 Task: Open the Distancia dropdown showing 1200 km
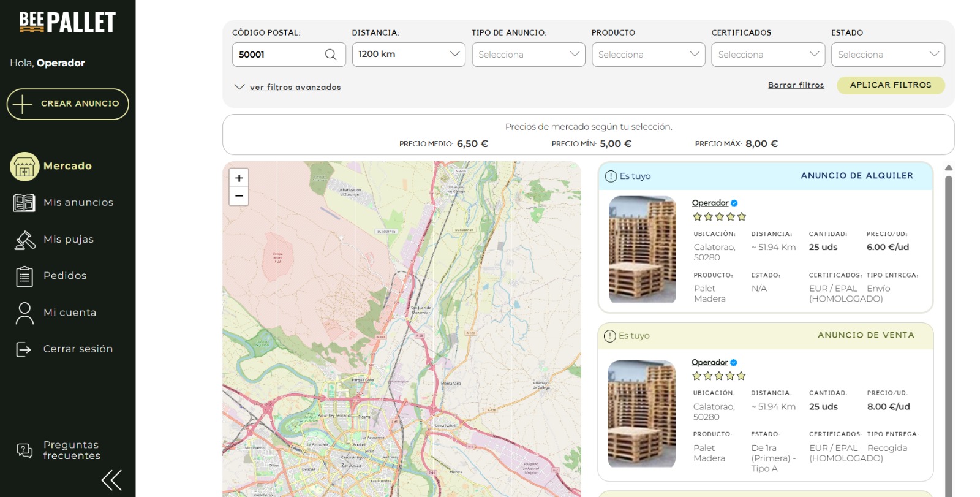408,55
